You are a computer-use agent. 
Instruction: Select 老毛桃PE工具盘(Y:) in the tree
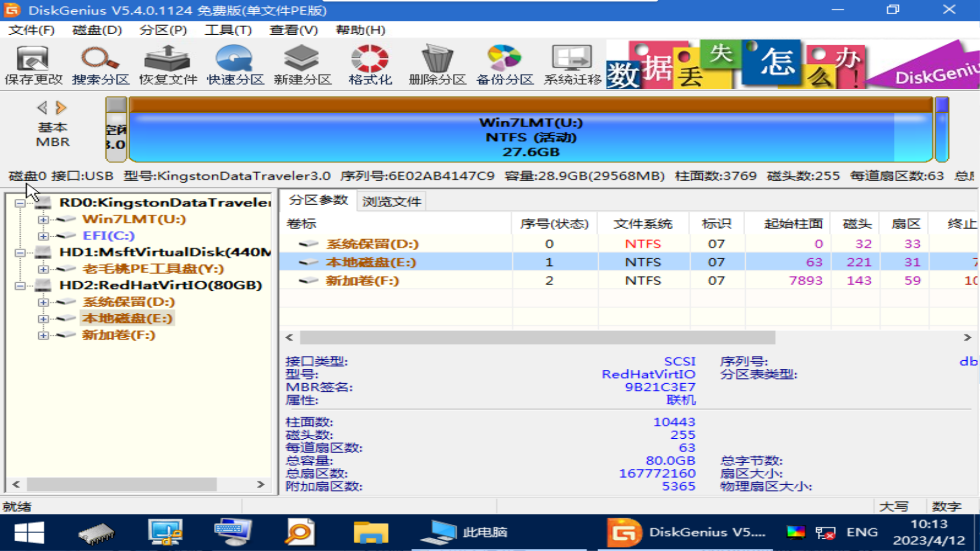tap(153, 268)
